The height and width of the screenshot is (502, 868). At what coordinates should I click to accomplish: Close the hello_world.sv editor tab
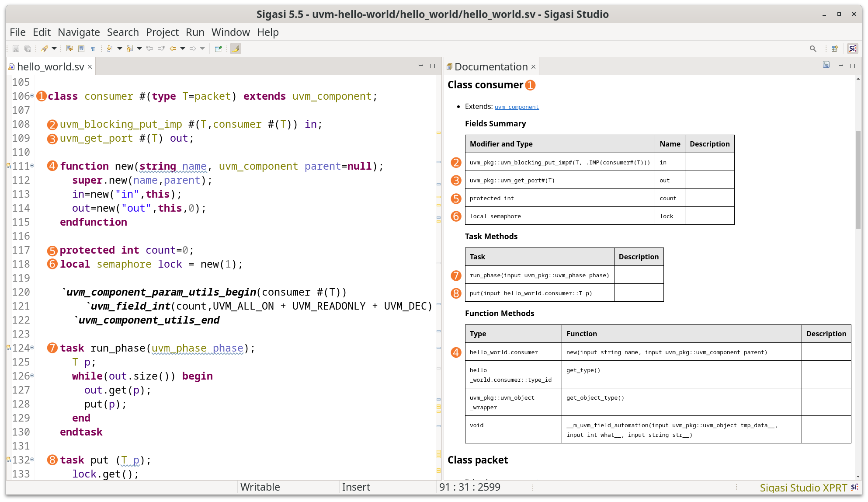pyautogui.click(x=90, y=67)
